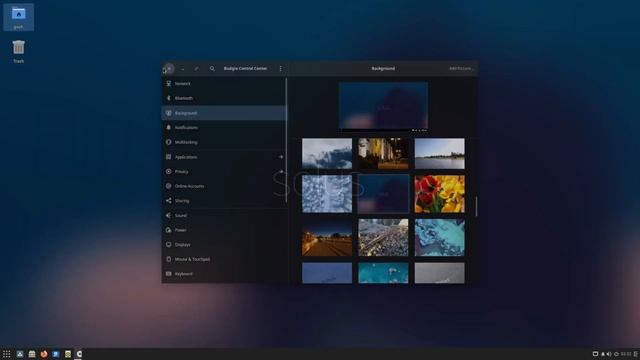Click the wallpaper list vertical scrollbar
The height and width of the screenshot is (360, 640).
476,206
